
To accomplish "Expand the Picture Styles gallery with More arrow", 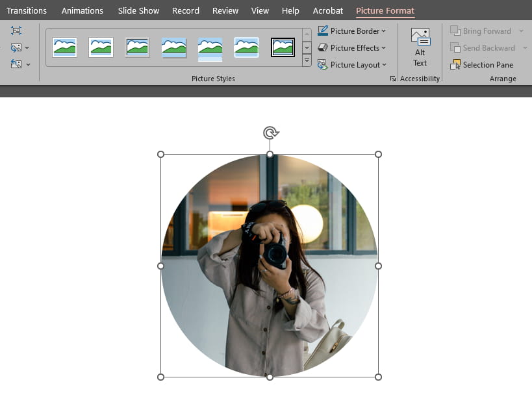I will 307,60.
